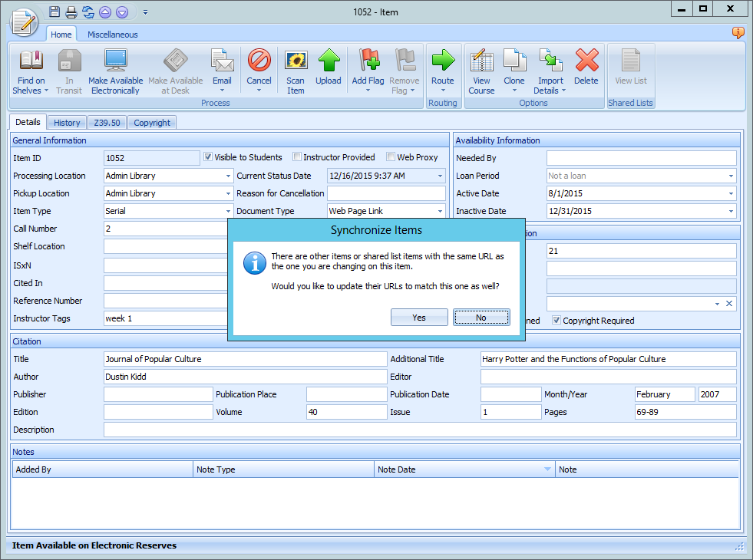Switch to the Miscellaneous ribbon tab
The height and width of the screenshot is (560, 753).
coord(112,34)
